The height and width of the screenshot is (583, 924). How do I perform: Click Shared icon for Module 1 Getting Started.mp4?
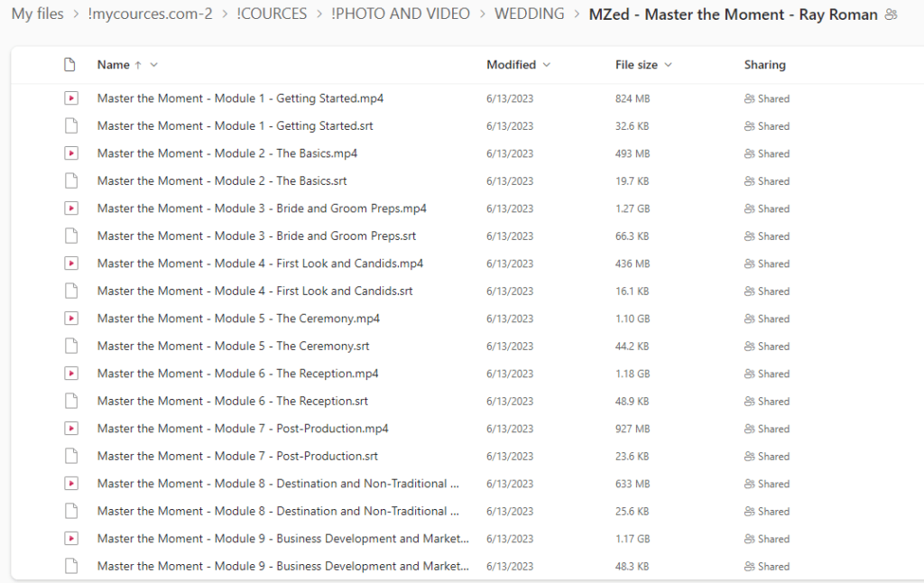[749, 98]
